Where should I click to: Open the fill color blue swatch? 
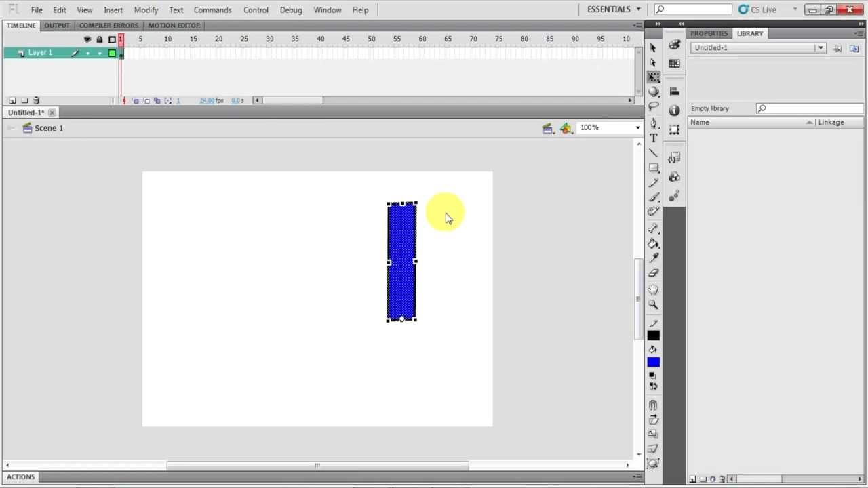pyautogui.click(x=653, y=362)
